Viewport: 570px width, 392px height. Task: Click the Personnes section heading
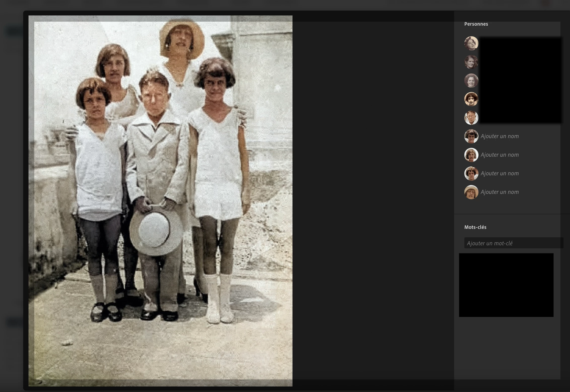(476, 24)
